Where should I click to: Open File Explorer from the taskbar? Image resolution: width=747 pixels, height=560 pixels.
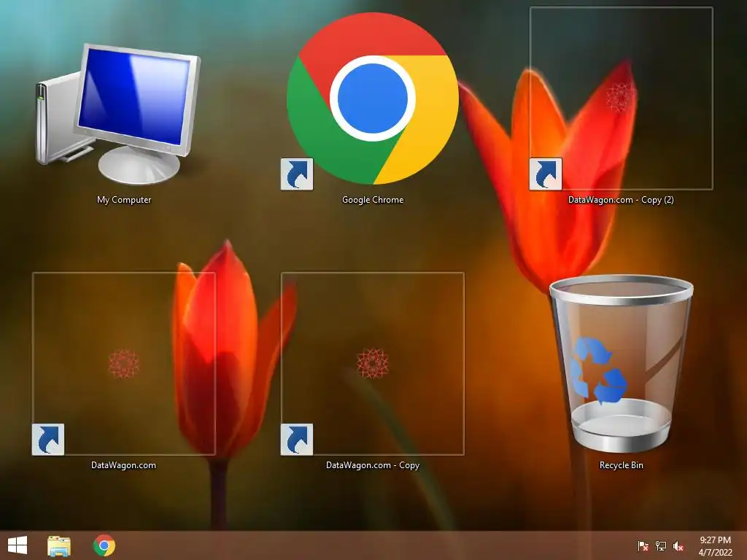(x=59, y=545)
